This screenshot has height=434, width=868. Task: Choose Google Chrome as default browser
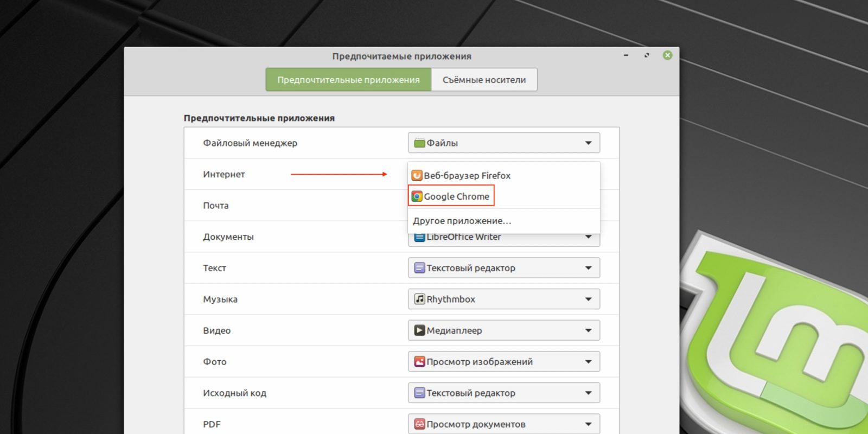click(x=504, y=196)
